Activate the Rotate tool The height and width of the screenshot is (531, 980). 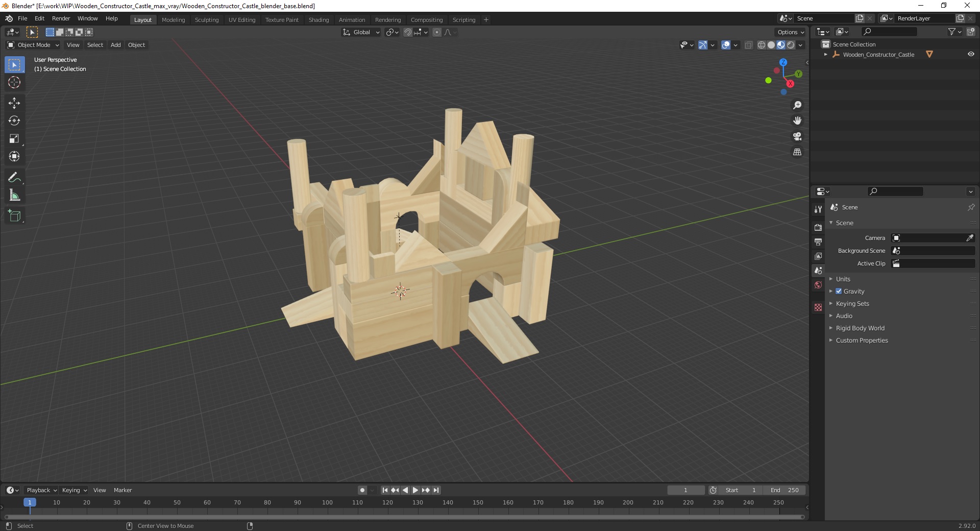(x=14, y=120)
